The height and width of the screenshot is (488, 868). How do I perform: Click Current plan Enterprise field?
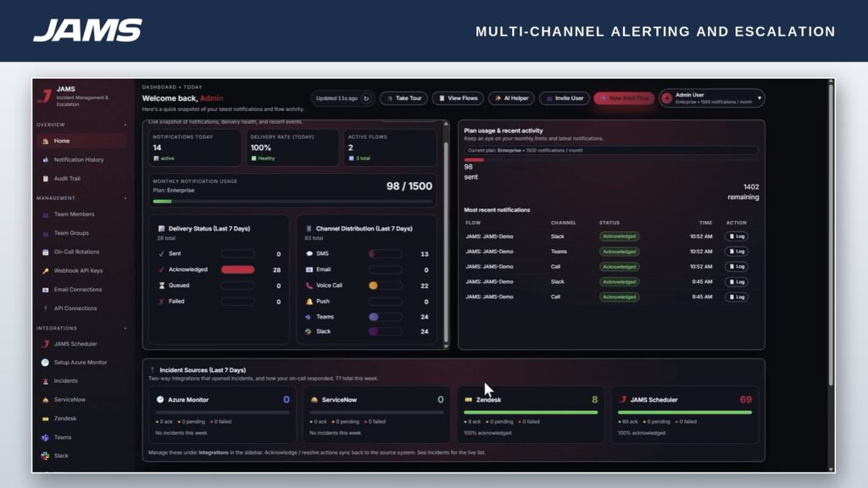[611, 151]
